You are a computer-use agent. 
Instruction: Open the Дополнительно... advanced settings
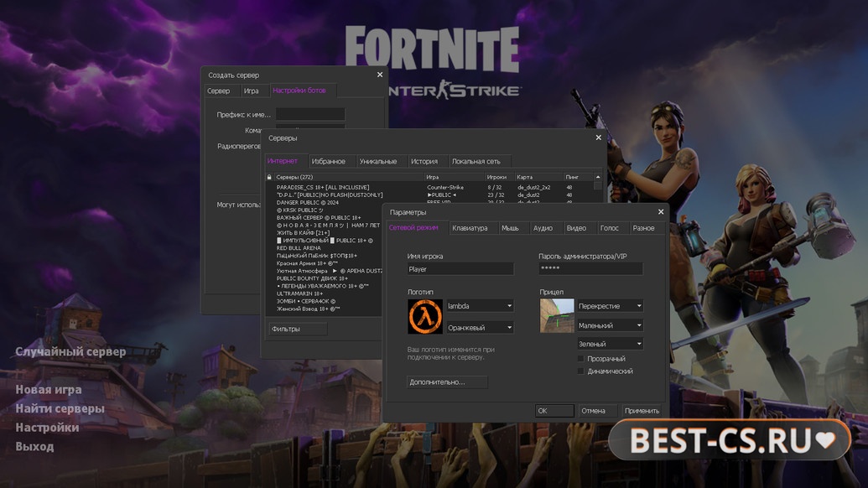click(447, 382)
